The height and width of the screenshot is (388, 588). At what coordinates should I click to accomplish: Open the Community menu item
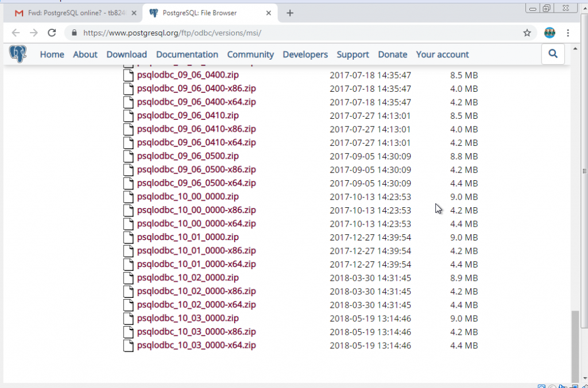point(250,55)
